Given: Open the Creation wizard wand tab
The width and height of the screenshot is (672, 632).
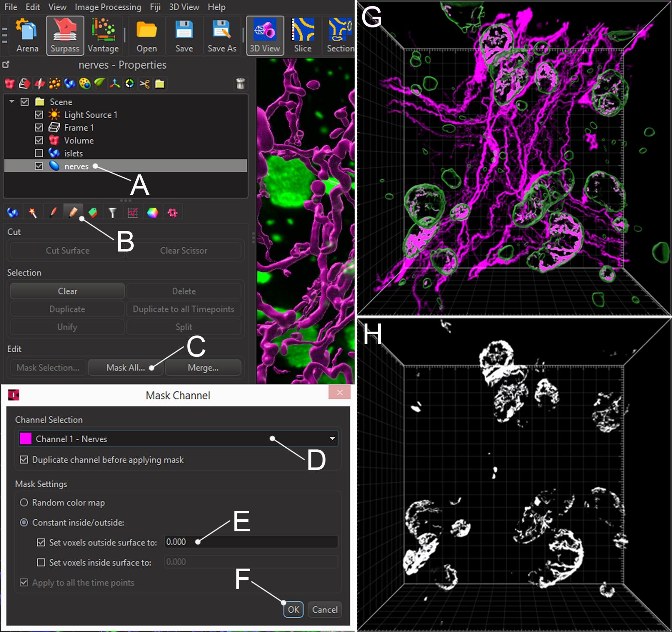Looking at the screenshot, I should click(33, 212).
